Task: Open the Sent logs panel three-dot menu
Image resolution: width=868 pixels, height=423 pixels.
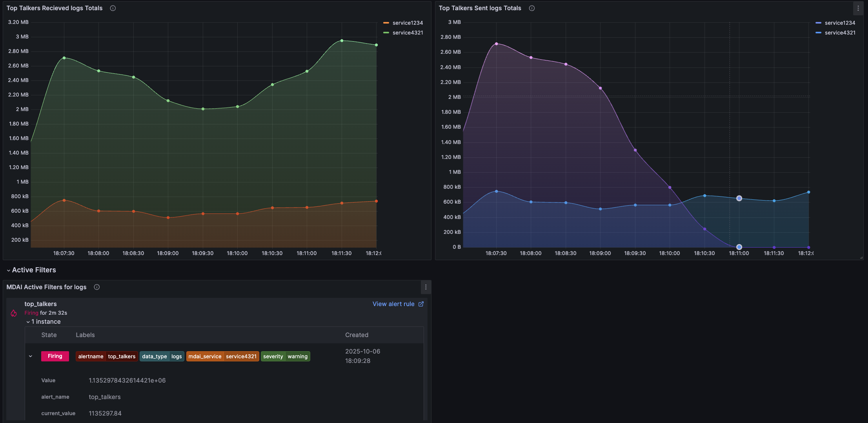Action: [858, 8]
